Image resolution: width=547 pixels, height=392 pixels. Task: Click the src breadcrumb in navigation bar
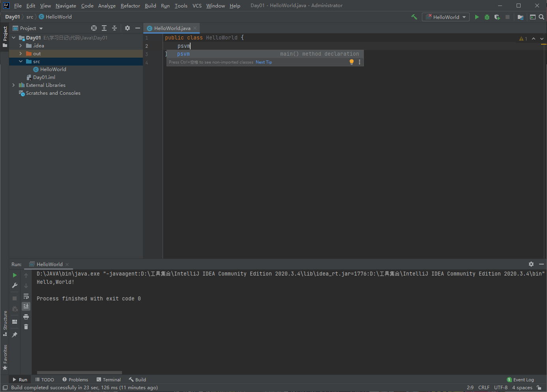pos(30,17)
